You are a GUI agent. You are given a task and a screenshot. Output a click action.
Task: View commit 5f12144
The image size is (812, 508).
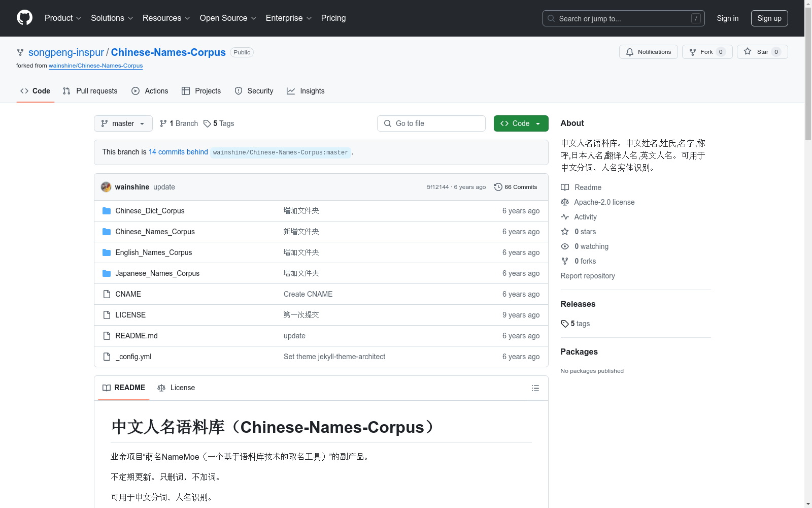point(437,187)
